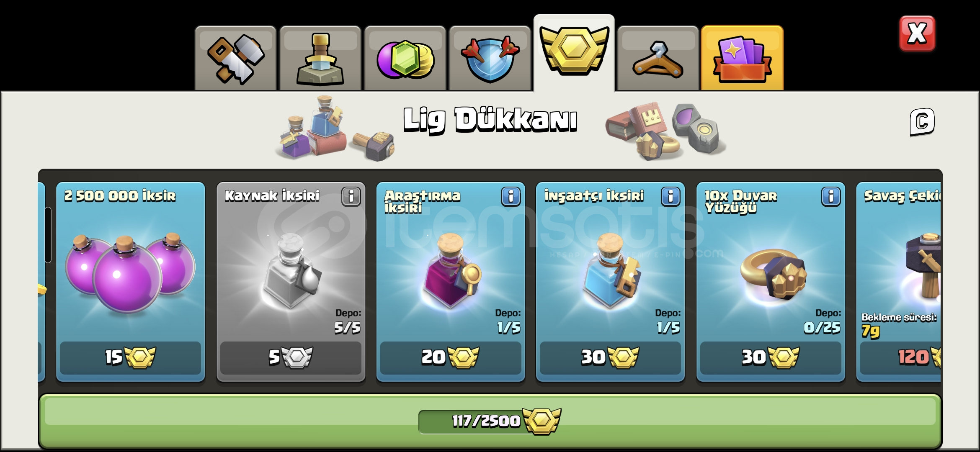980x452 pixels.
Task: View info for 10x Duvar Yüzüğü
Action: (831, 196)
